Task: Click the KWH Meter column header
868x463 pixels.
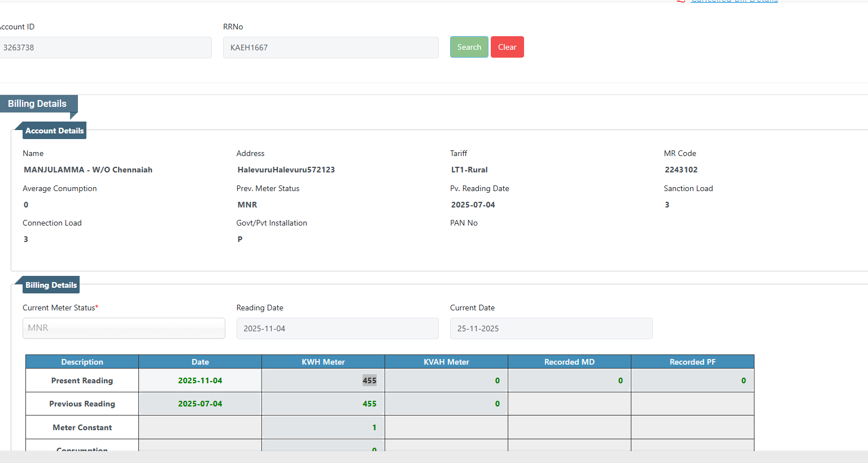Action: [323, 362]
